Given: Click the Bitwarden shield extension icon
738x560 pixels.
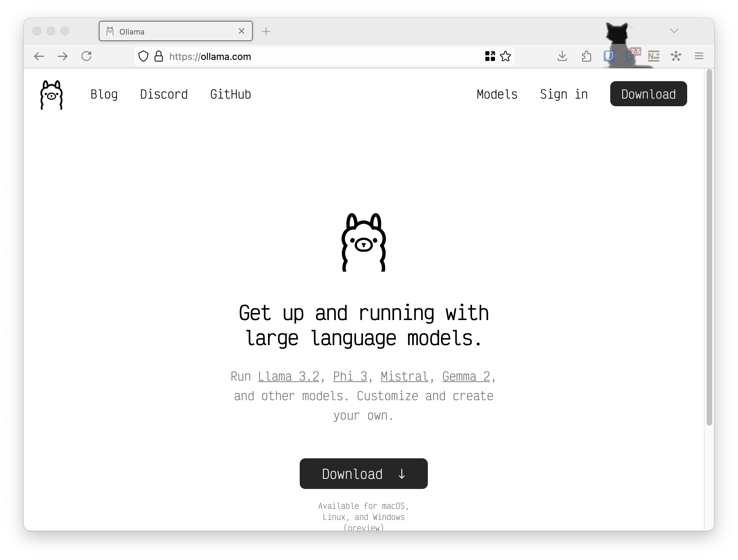Looking at the screenshot, I should (x=609, y=56).
